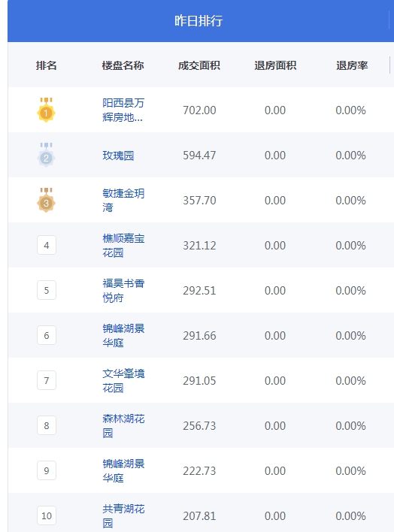Open the 福昊书香悦府 property link
This screenshot has height=532, width=394.
click(123, 291)
